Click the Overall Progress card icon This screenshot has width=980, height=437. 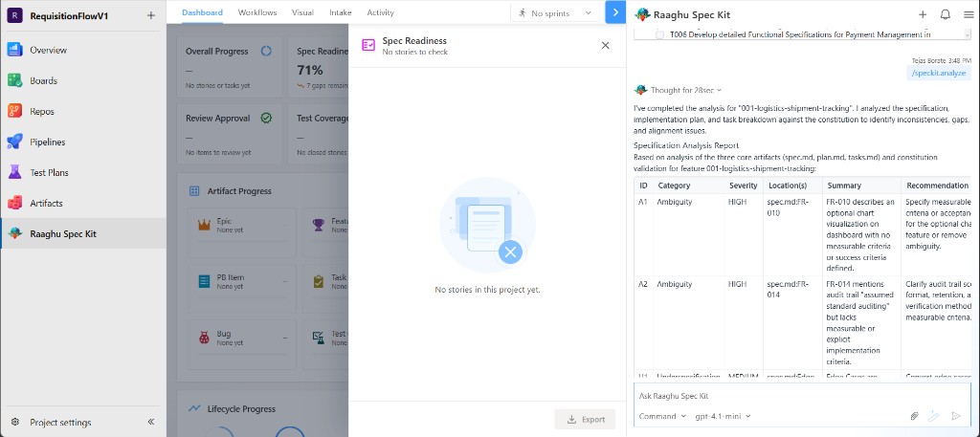[266, 52]
